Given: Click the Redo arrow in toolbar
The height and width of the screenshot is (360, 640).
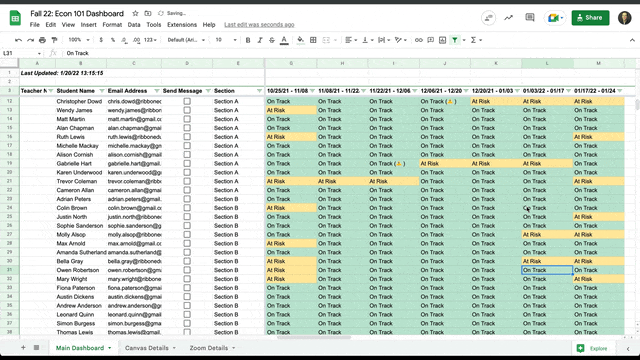Looking at the screenshot, I should (30, 40).
